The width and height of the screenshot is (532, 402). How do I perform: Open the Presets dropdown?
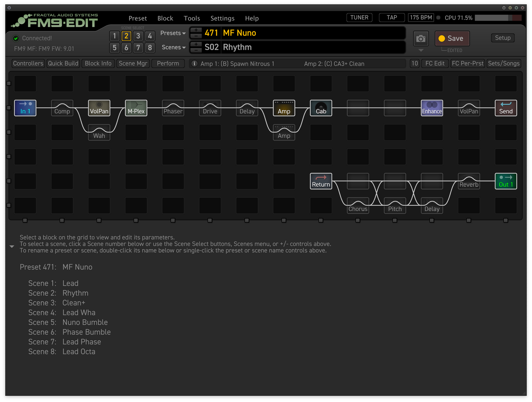click(173, 33)
